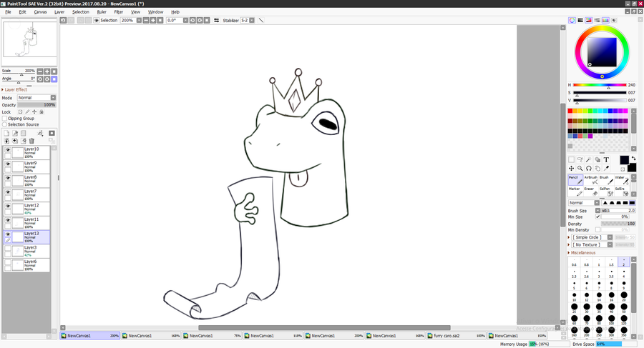Click the flip view horizontally icon
644x348 pixels.
216,20
